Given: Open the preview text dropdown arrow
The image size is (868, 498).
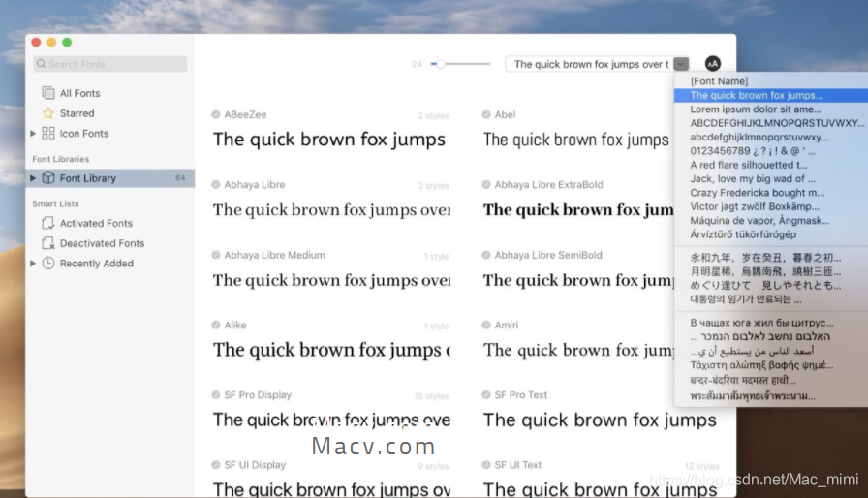Looking at the screenshot, I should 681,64.
